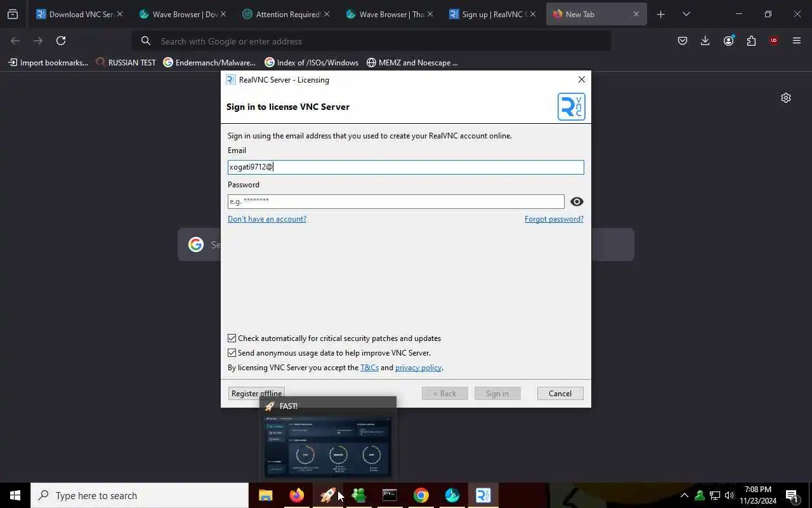Click the Email input field
Image resolution: width=812 pixels, height=508 pixels.
[x=405, y=167]
